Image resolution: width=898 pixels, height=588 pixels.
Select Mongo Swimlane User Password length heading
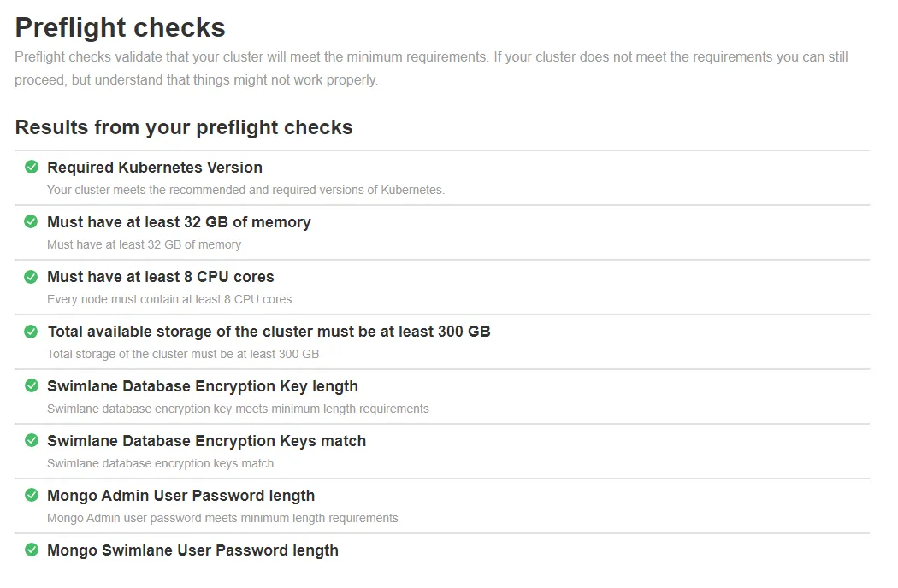(x=192, y=550)
